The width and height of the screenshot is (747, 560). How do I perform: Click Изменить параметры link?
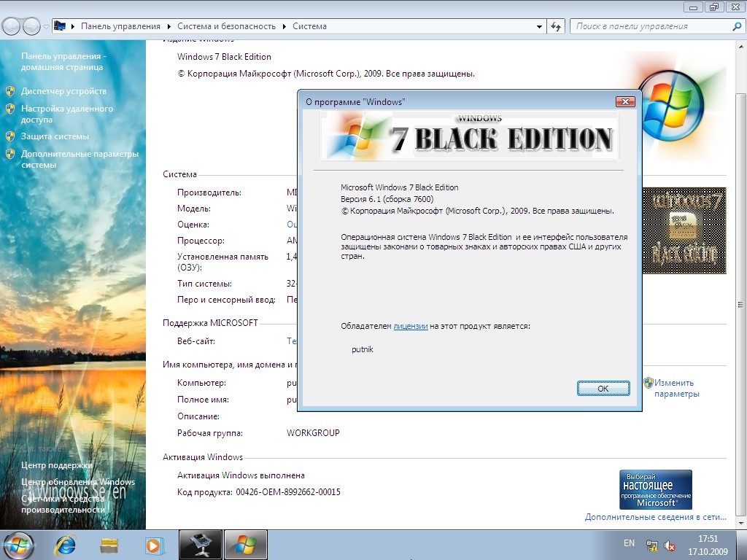[676, 388]
